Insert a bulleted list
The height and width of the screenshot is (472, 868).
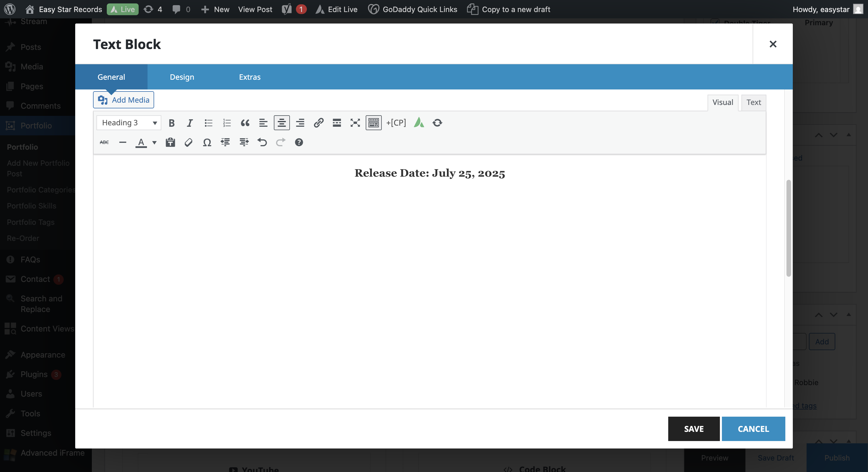(208, 123)
